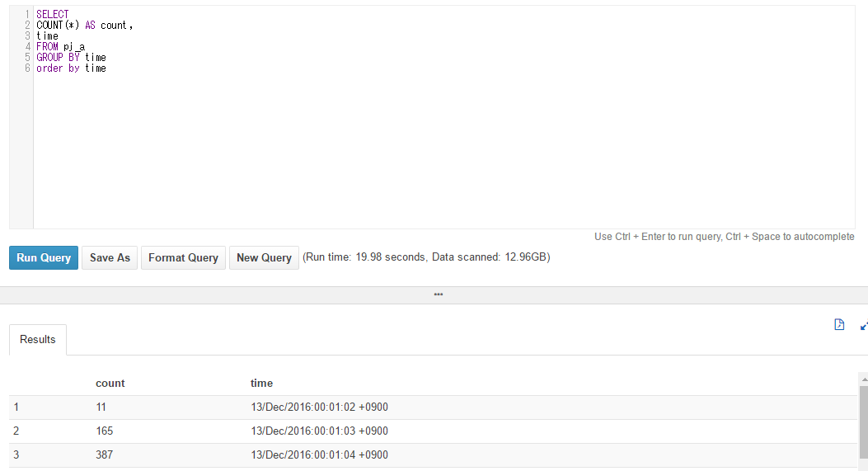
Task: Click line number 6 in gutter
Action: (x=27, y=68)
